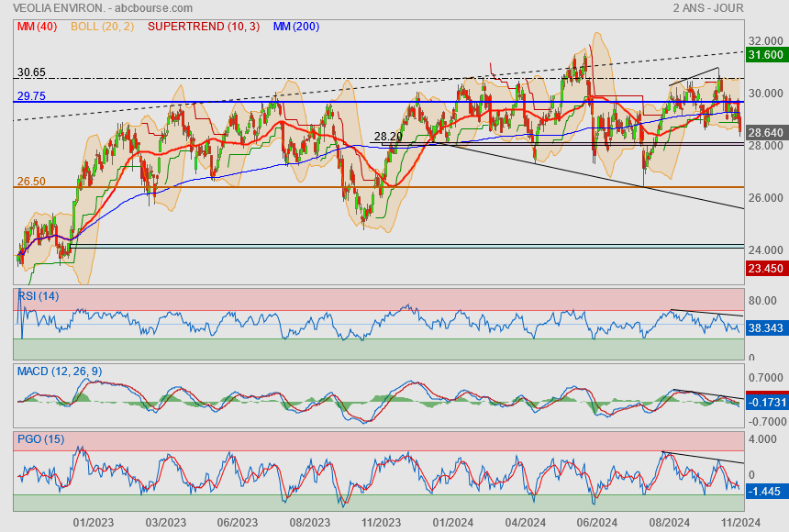The image size is (789, 532).
Task: Click the red 23.450 price tag
Action: 767,269
